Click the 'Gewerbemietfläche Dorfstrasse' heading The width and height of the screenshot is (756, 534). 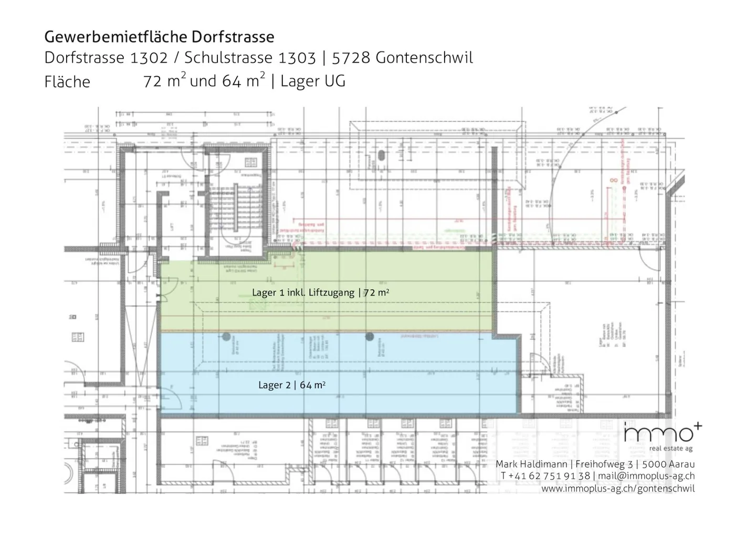(x=159, y=37)
